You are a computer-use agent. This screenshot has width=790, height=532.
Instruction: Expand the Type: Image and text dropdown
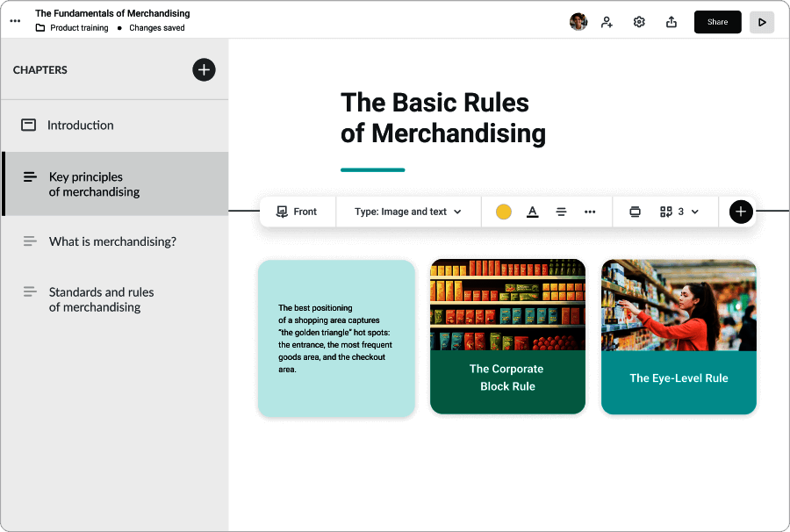click(408, 212)
